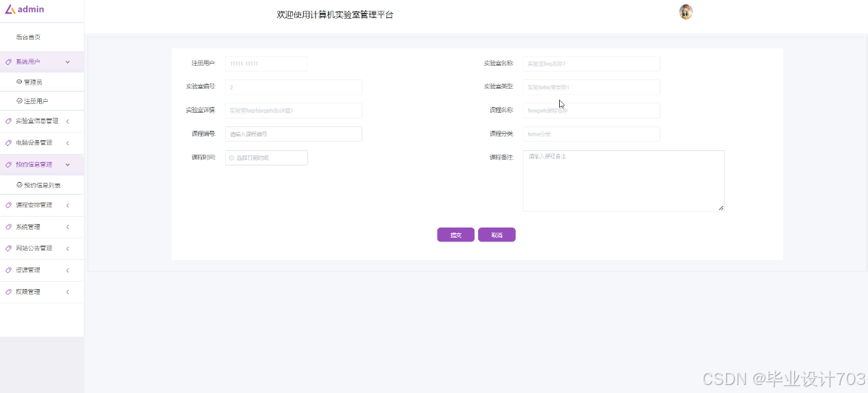Click the purple 提交 button
868x393 pixels.
coord(456,235)
